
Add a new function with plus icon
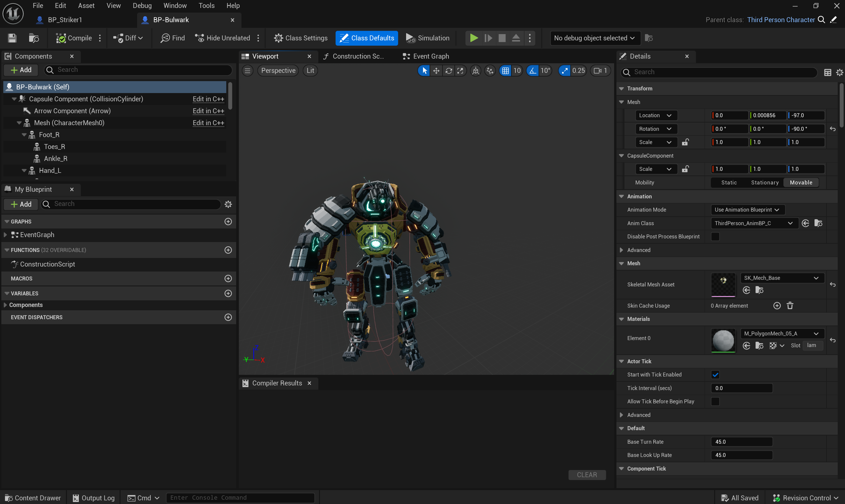point(228,250)
